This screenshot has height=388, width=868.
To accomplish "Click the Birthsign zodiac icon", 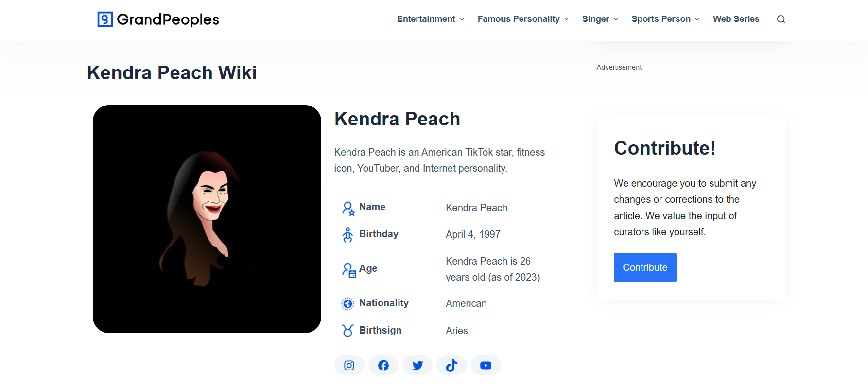I will pyautogui.click(x=347, y=331).
